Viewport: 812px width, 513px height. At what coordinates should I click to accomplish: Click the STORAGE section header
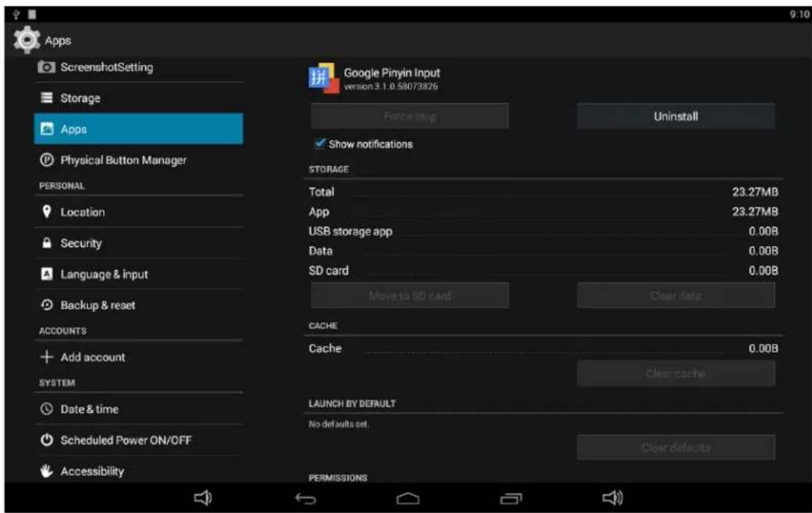329,169
